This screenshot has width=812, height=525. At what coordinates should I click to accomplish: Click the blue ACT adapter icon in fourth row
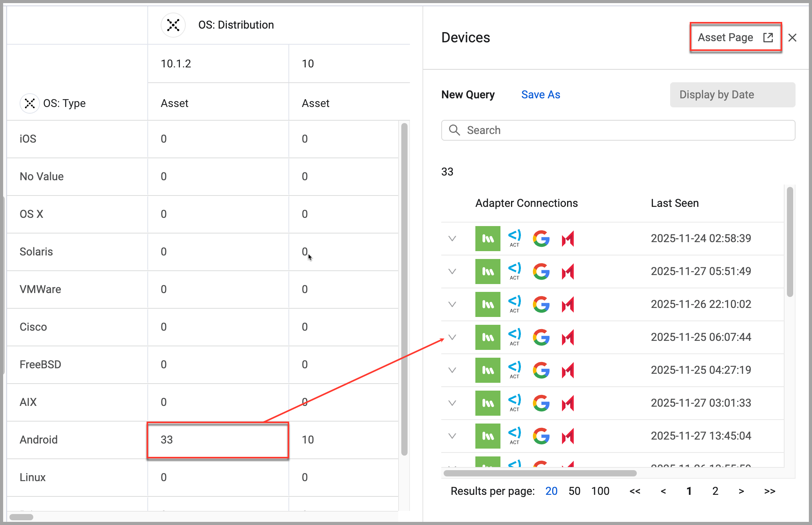point(514,337)
